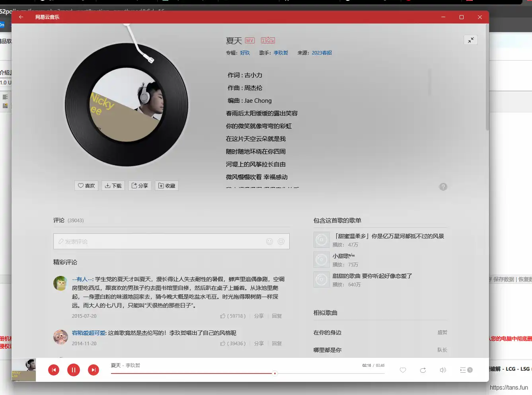The width and height of the screenshot is (532, 395).
Task: Share the comment dated 2014-11-20
Action: coord(259,343)
